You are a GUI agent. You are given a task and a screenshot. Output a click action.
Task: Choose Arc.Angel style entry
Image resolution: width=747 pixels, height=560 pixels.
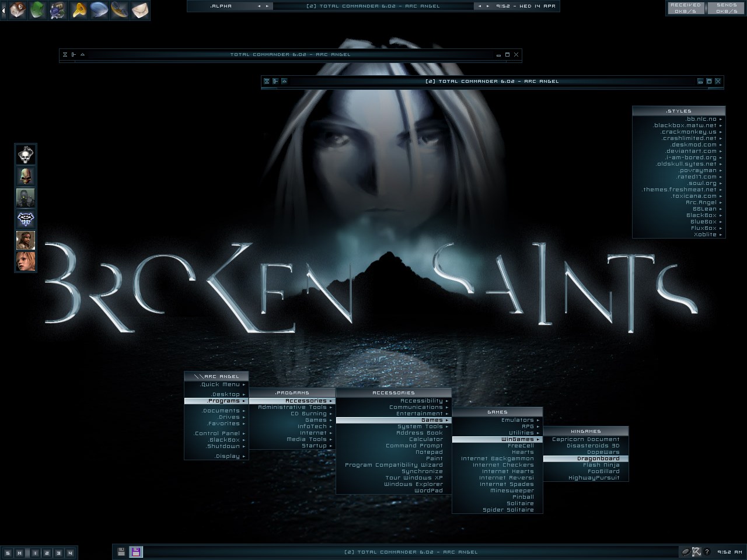coord(679,202)
